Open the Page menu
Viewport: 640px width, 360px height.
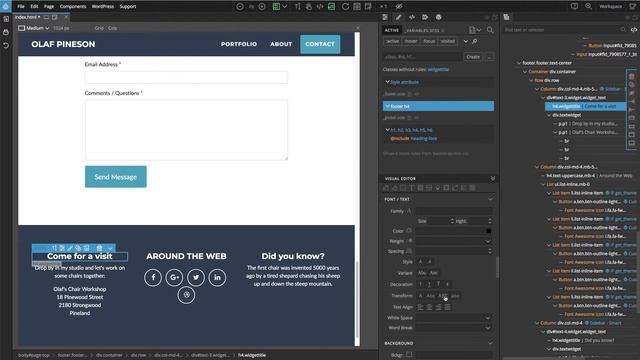tap(49, 7)
